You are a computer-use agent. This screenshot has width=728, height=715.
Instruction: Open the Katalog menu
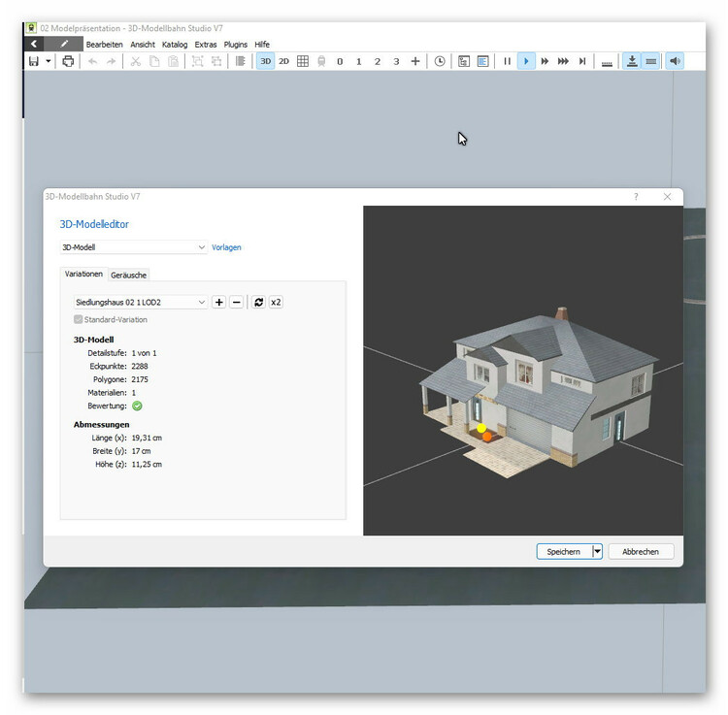175,45
